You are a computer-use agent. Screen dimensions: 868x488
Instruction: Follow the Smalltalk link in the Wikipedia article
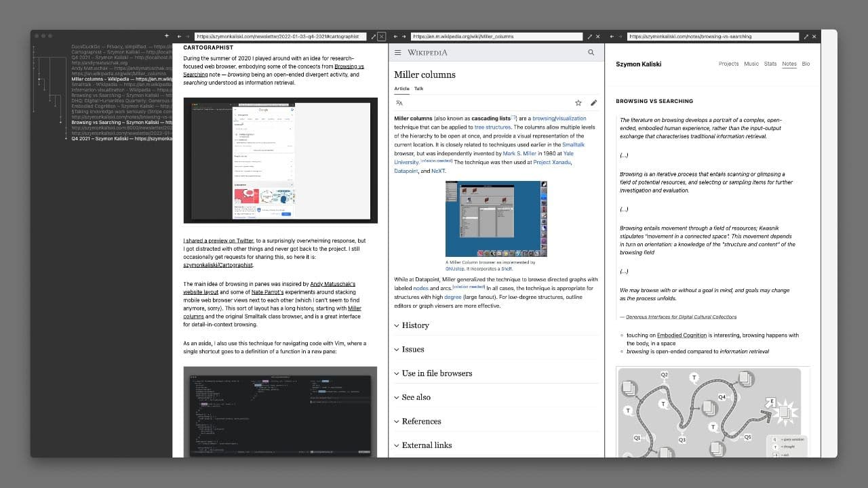[x=573, y=144]
